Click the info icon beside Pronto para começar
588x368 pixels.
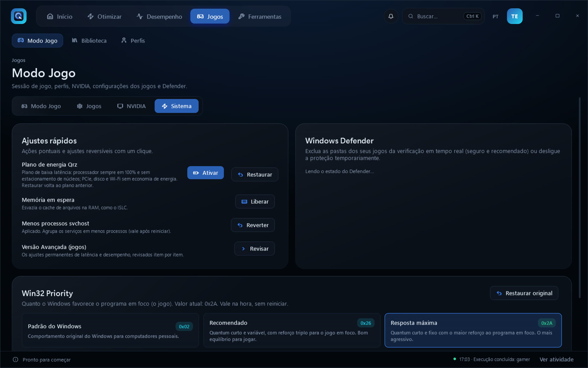point(16,360)
